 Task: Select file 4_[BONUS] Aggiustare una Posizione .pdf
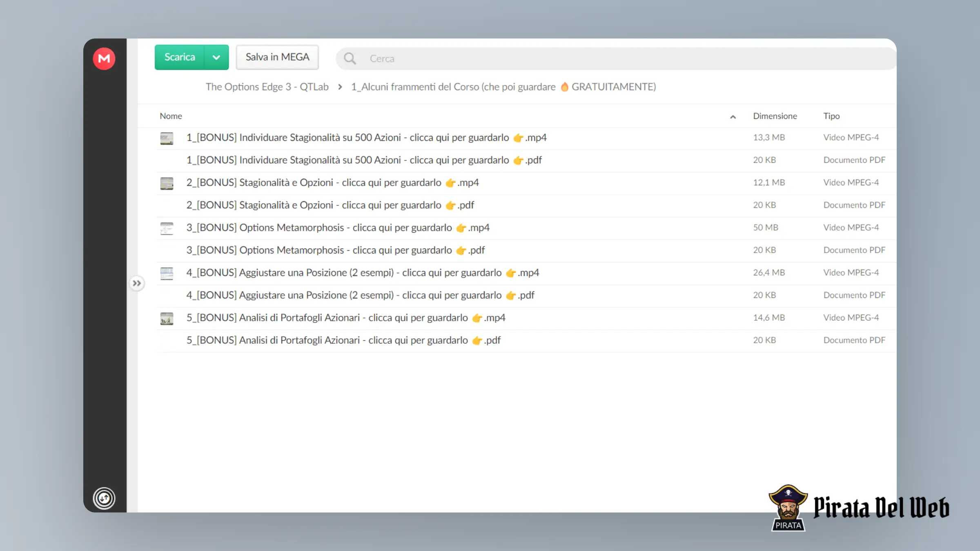[360, 295]
